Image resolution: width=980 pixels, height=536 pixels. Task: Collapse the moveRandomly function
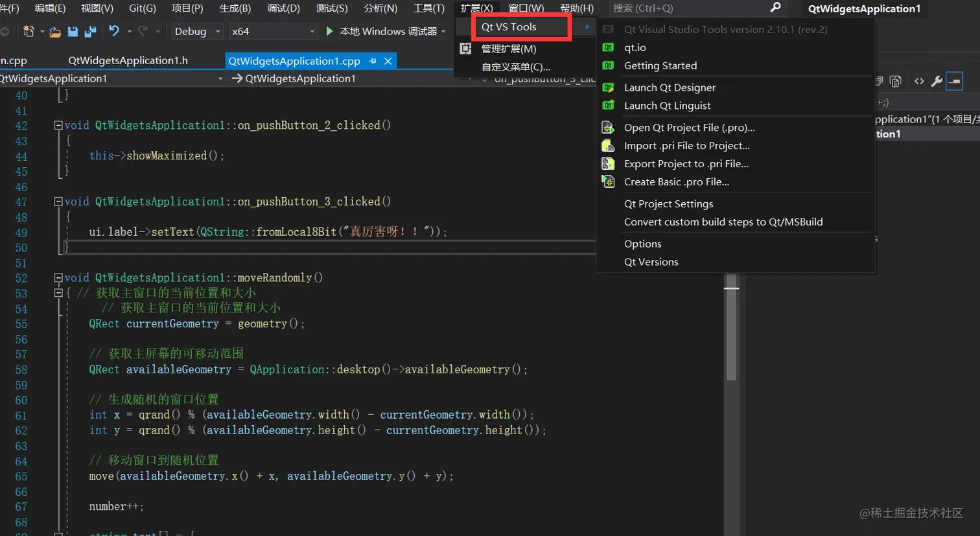tap(58, 278)
